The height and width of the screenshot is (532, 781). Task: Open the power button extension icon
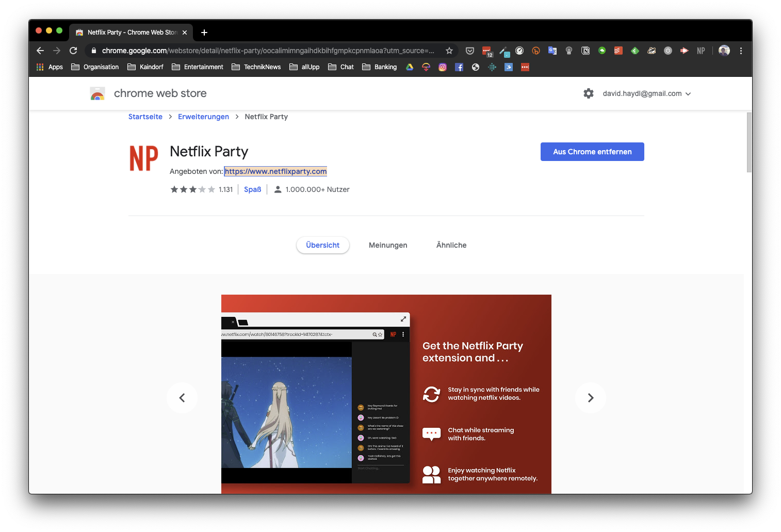coord(668,51)
